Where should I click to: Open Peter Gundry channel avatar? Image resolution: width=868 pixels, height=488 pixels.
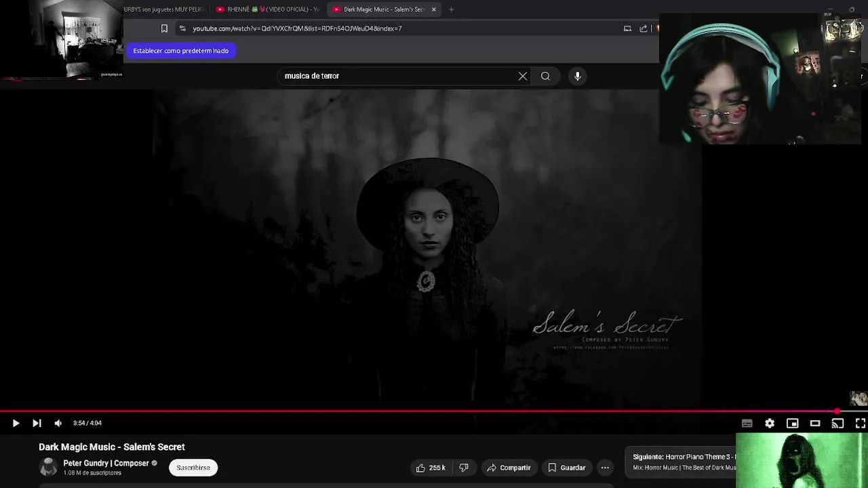point(48,467)
